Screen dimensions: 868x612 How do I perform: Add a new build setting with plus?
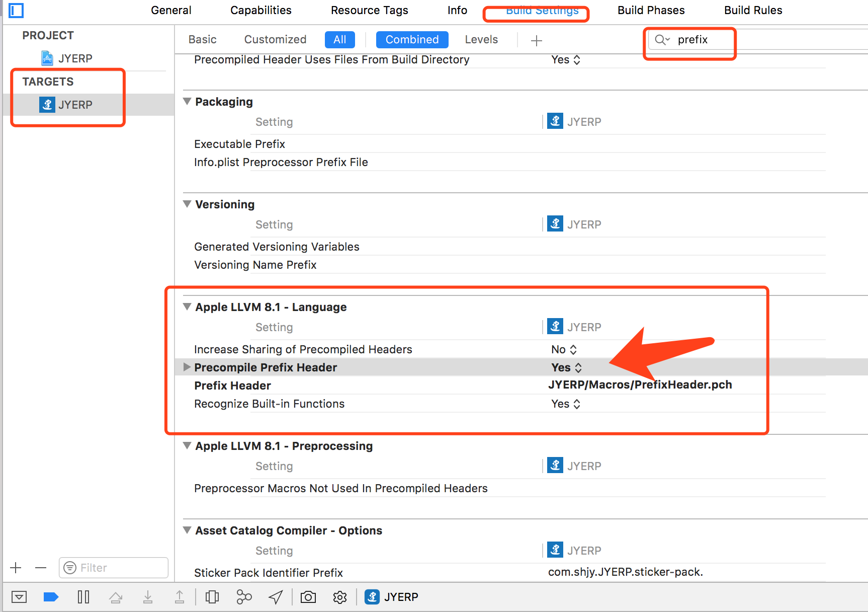537,40
